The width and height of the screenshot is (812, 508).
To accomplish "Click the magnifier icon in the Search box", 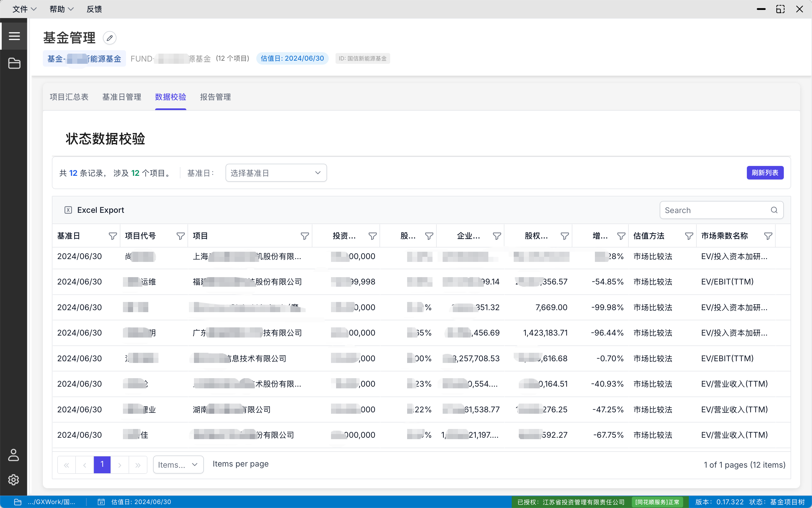I will 774,210.
